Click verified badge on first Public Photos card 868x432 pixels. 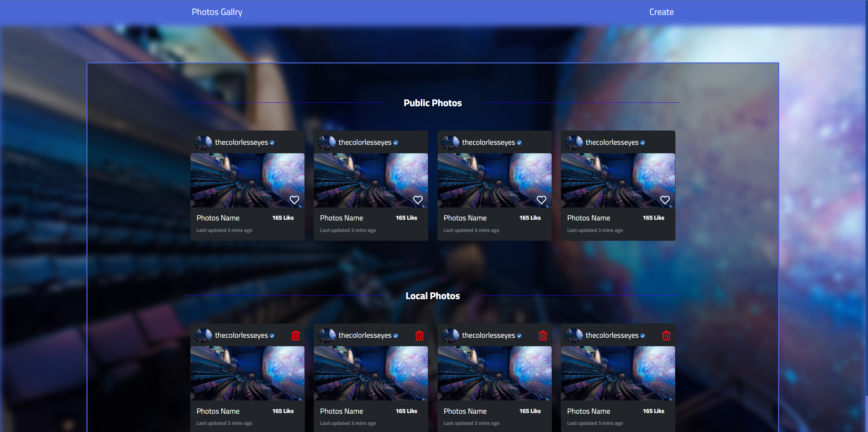(x=272, y=143)
